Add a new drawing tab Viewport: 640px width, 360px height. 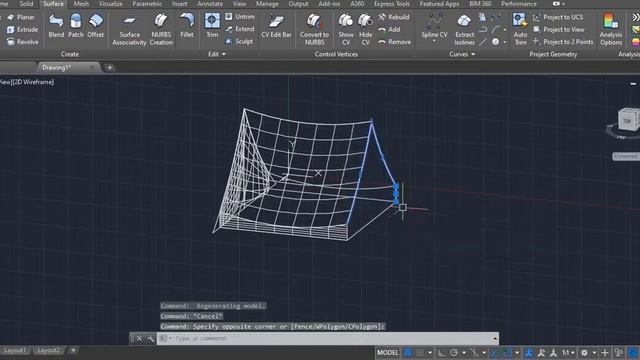[x=110, y=68]
